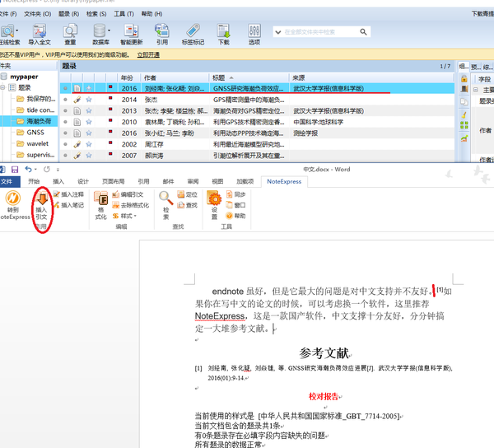Open the style (样式) dropdown in ribbon
Image resolution: width=494 pixels, height=448 pixels.
click(124, 216)
